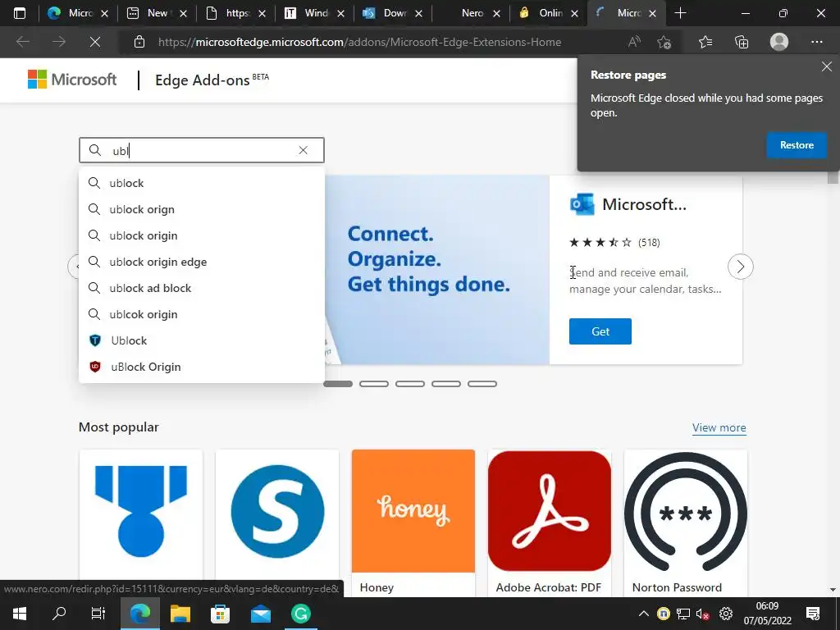The height and width of the screenshot is (630, 840).
Task: Open the tab actions menu icon
Action: point(20,13)
